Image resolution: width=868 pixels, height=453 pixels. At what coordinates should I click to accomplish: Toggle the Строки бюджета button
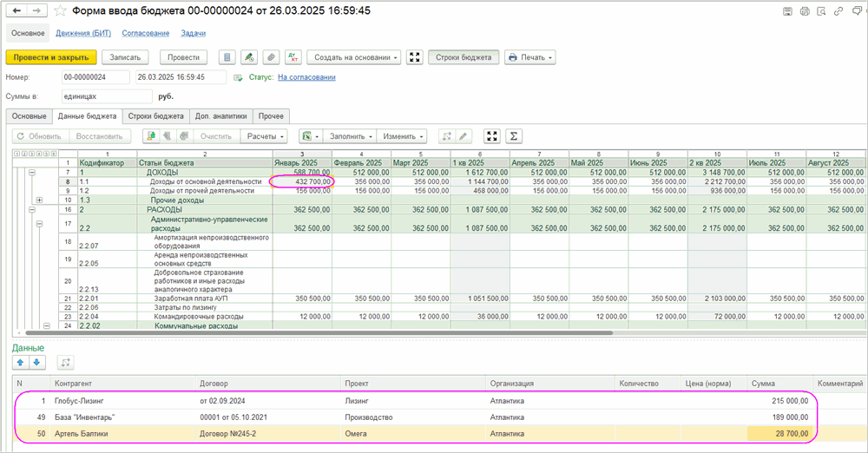[464, 57]
